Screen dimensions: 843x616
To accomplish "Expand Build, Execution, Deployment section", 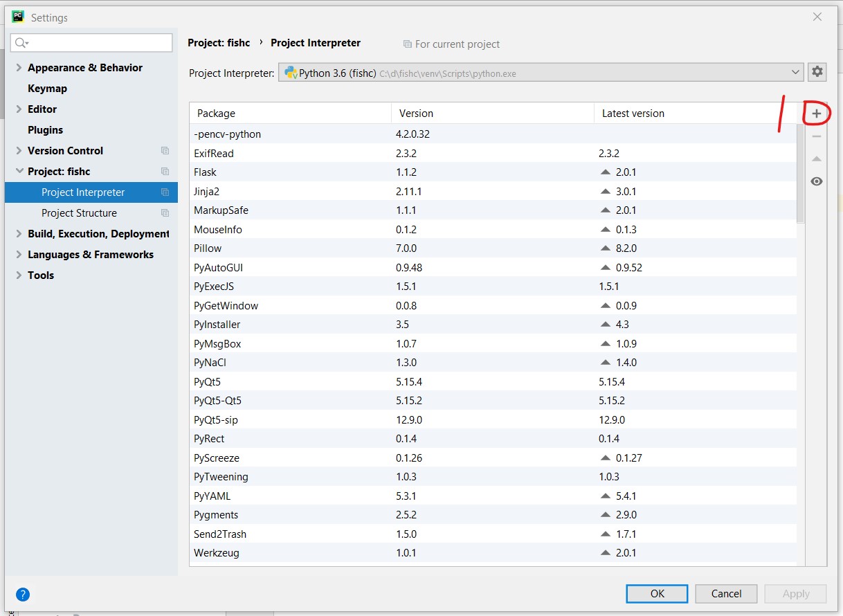I will [19, 234].
